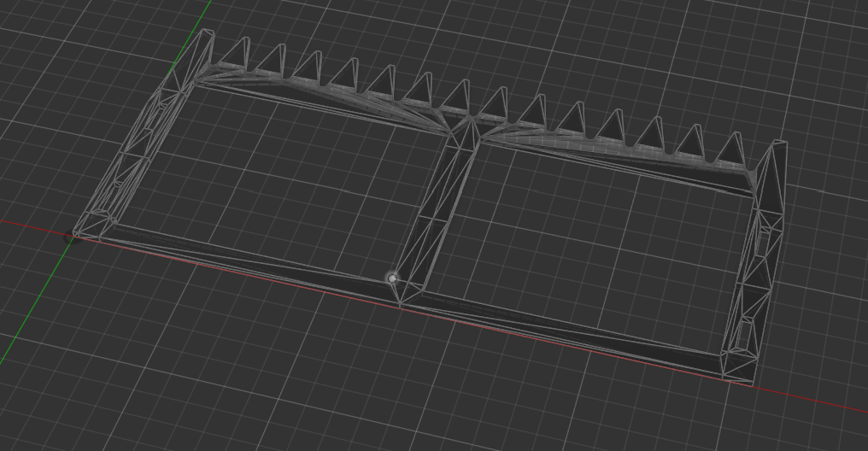This screenshot has height=451, width=868.
Task: Click the center divider's pointed tip on the front rail
Action: coord(399,301)
